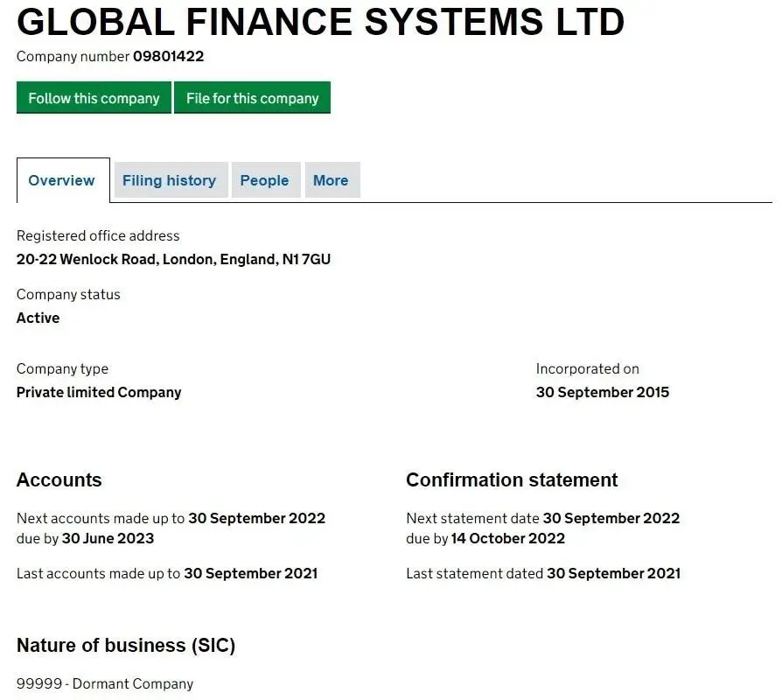Click the Nature of business (SIC) heading
Screen dimensions: 782x700
pyautogui.click(x=126, y=646)
